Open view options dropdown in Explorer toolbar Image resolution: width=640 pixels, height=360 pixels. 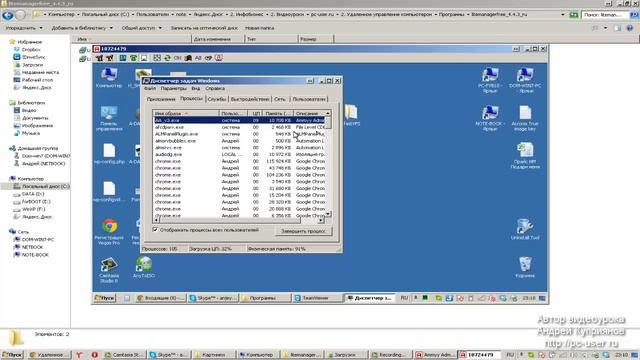click(x=605, y=28)
